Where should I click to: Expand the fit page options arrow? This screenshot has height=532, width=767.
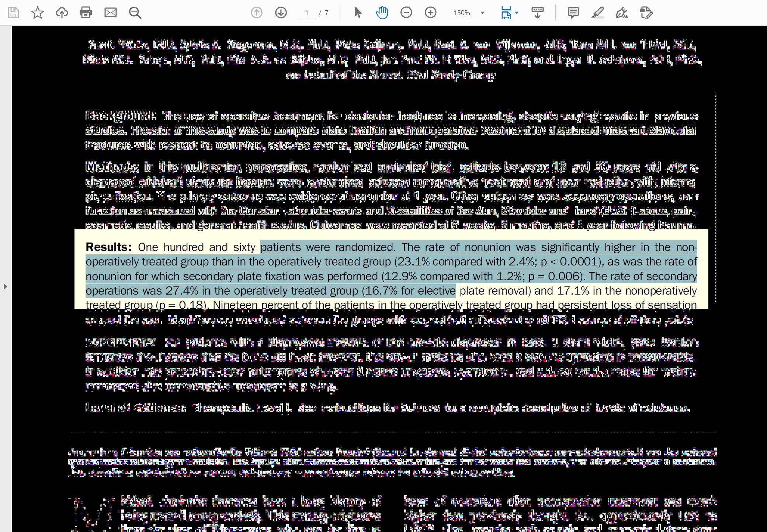517,13
